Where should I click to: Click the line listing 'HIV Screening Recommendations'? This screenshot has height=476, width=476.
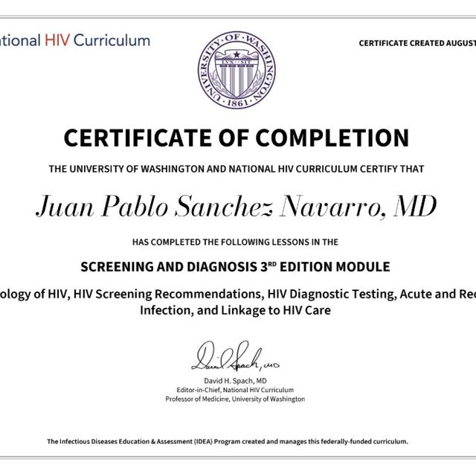[x=238, y=294]
